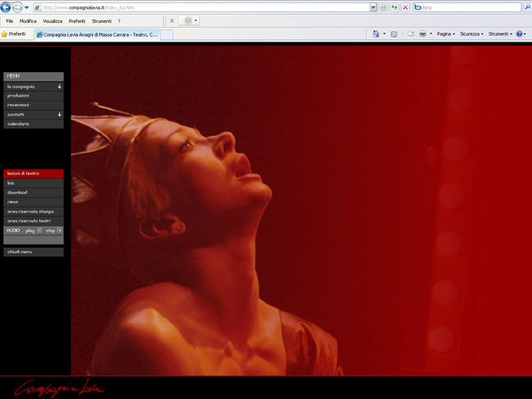The image size is (532, 399).
Task: Open 'area riservata stampa' item
Action: pos(34,212)
